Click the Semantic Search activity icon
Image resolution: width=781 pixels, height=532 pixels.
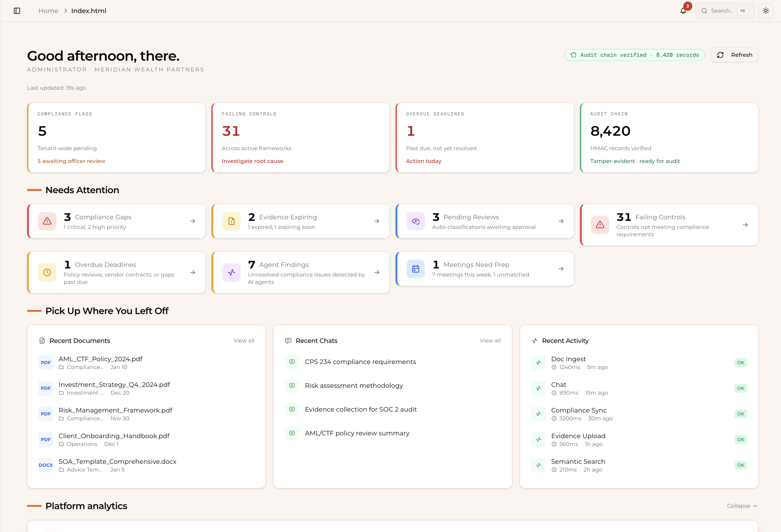(x=538, y=465)
